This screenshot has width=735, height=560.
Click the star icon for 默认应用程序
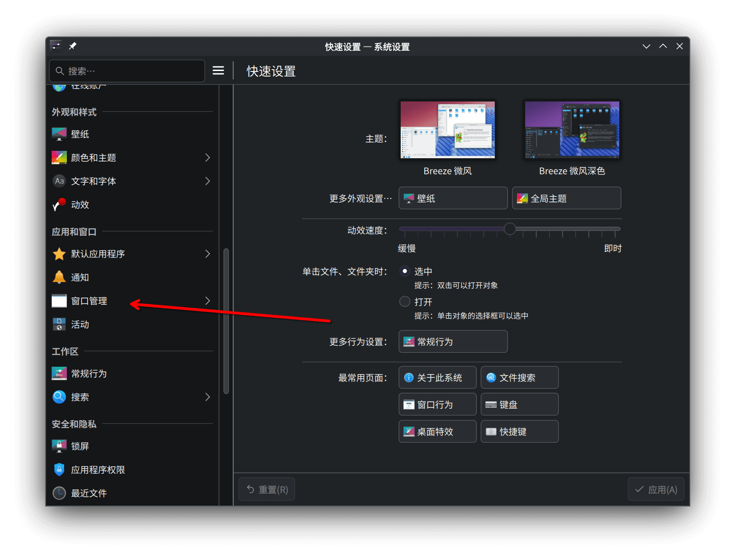pyautogui.click(x=59, y=254)
